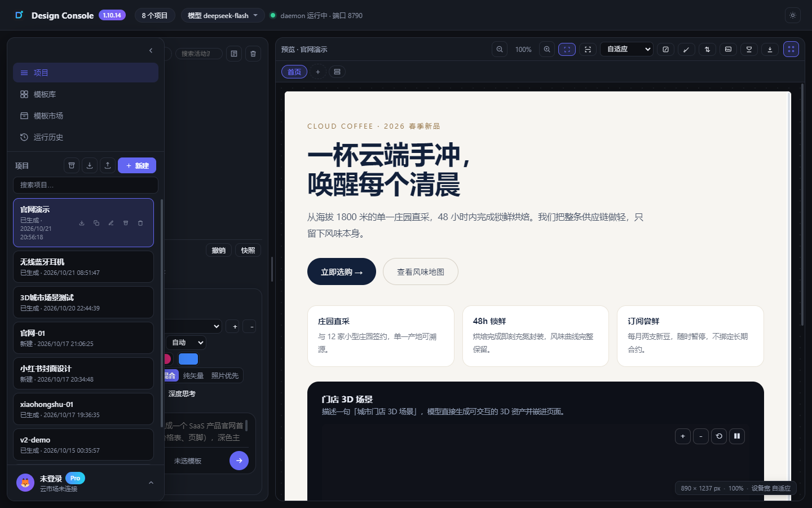This screenshot has width=812, height=508.
Task: Click the export upload icon in projects header
Action: (x=108, y=165)
